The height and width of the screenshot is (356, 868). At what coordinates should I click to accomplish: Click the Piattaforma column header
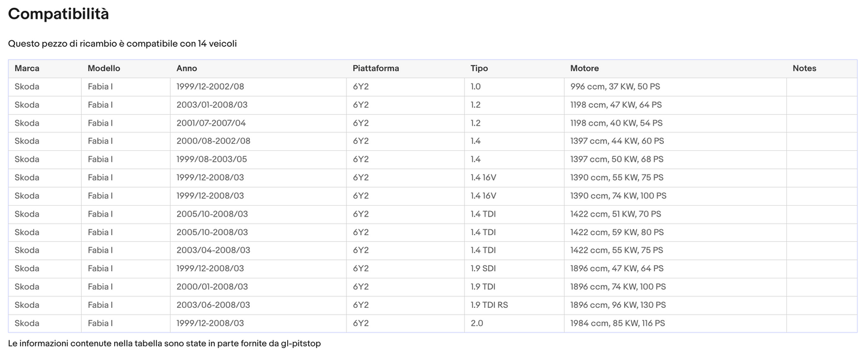pyautogui.click(x=375, y=69)
